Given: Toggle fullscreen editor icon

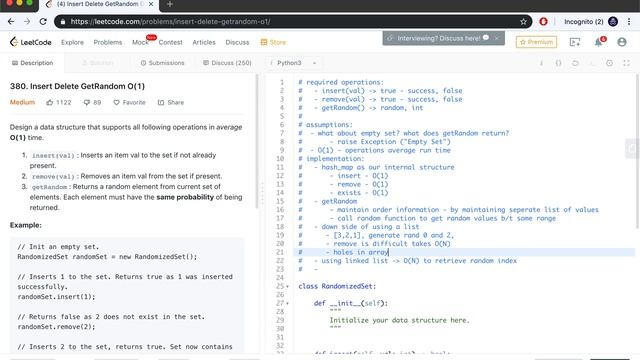Looking at the screenshot, I should (627, 63).
